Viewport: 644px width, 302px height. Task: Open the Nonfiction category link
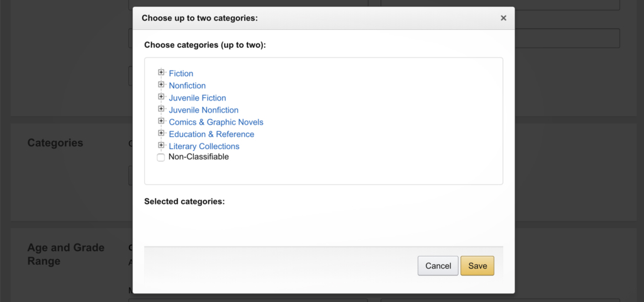187,86
